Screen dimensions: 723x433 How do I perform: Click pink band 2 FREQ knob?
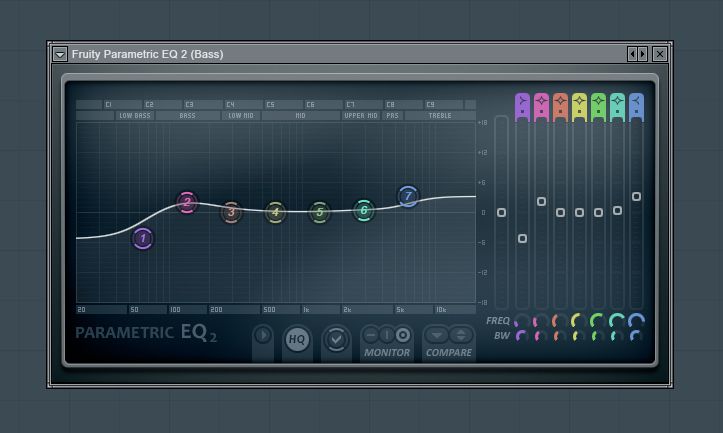coord(541,320)
